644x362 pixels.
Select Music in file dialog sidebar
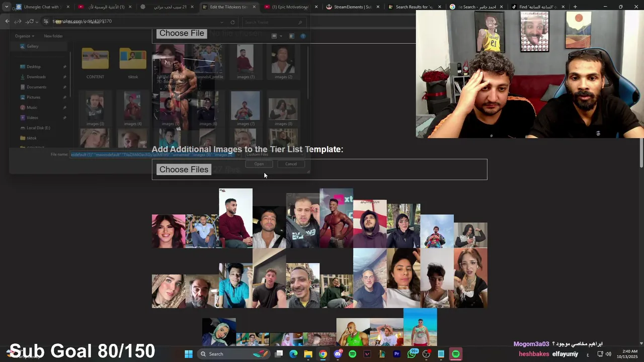32,108
